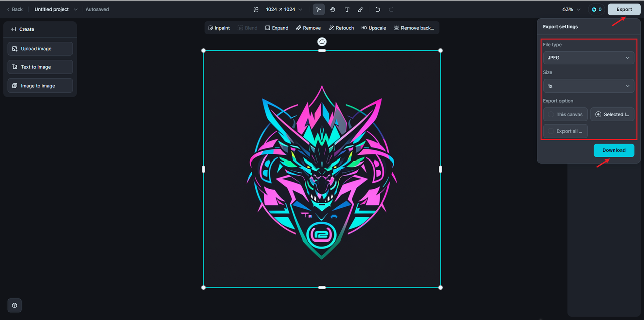The height and width of the screenshot is (320, 644).
Task: Click Text to image
Action: (40, 67)
